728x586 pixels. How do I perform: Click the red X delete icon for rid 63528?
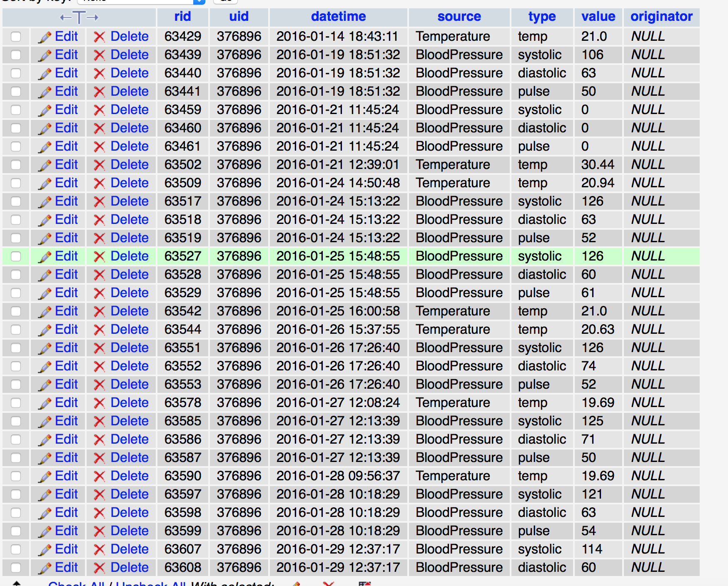click(x=99, y=275)
